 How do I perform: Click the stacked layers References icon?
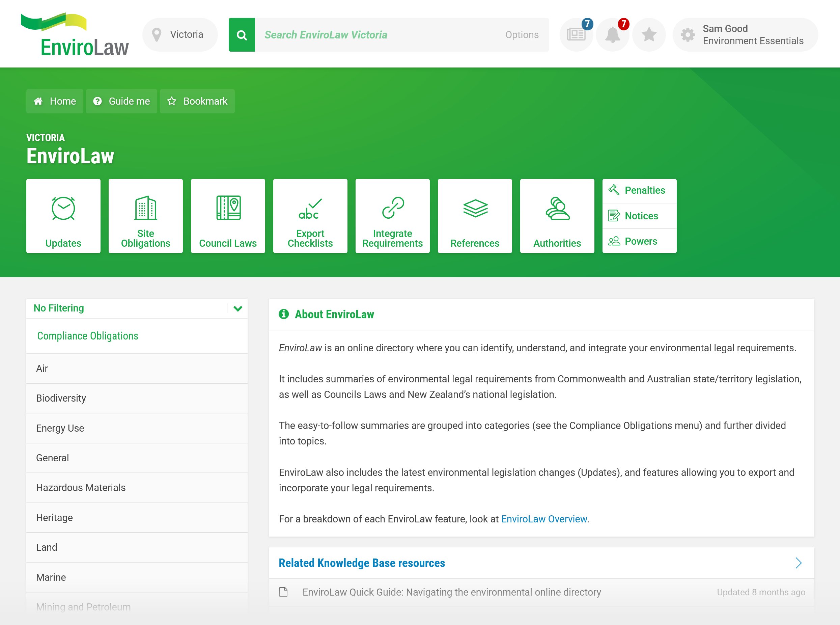(x=475, y=208)
